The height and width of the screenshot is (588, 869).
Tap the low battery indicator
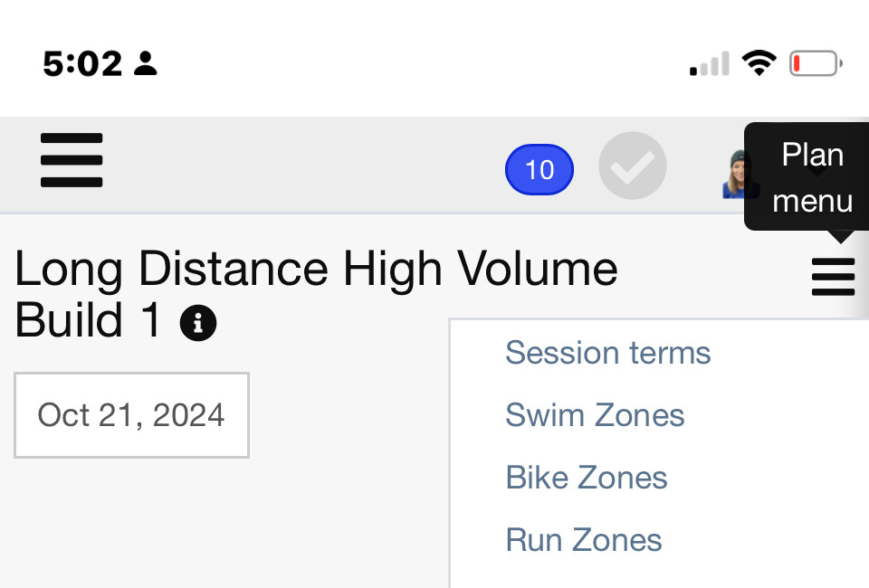(816, 63)
